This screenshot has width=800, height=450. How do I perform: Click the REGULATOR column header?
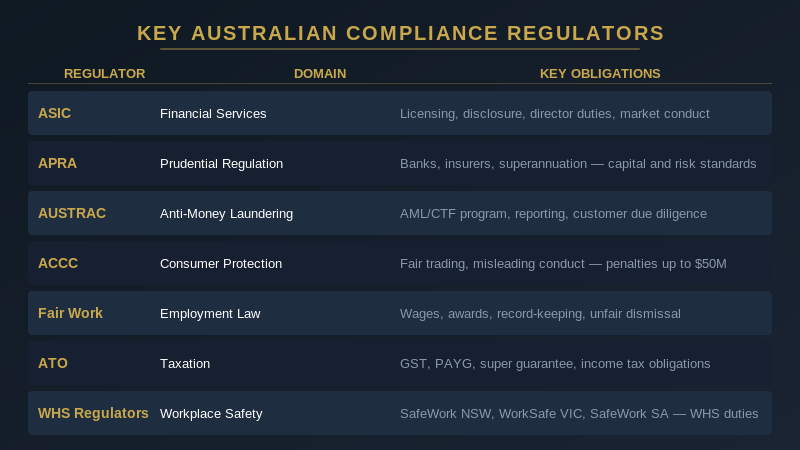click(x=105, y=73)
